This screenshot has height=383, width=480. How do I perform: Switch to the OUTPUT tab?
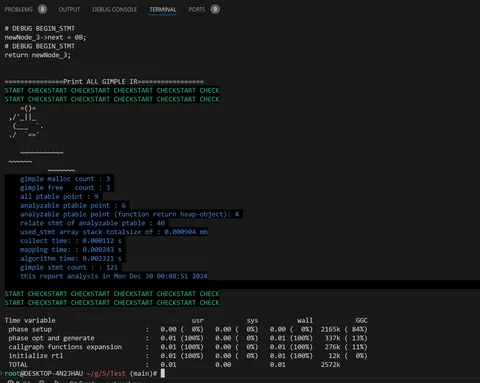tap(69, 9)
